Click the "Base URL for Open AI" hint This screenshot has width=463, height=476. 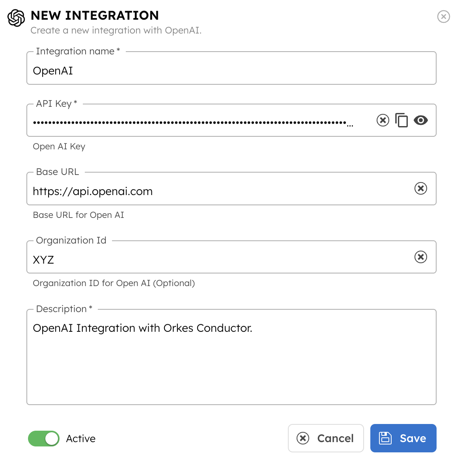click(78, 215)
